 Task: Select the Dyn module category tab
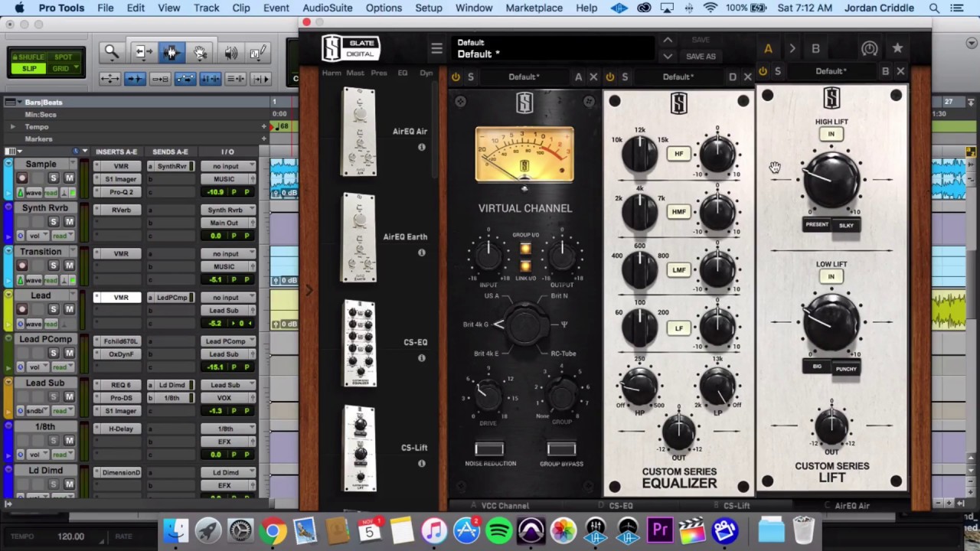(426, 73)
